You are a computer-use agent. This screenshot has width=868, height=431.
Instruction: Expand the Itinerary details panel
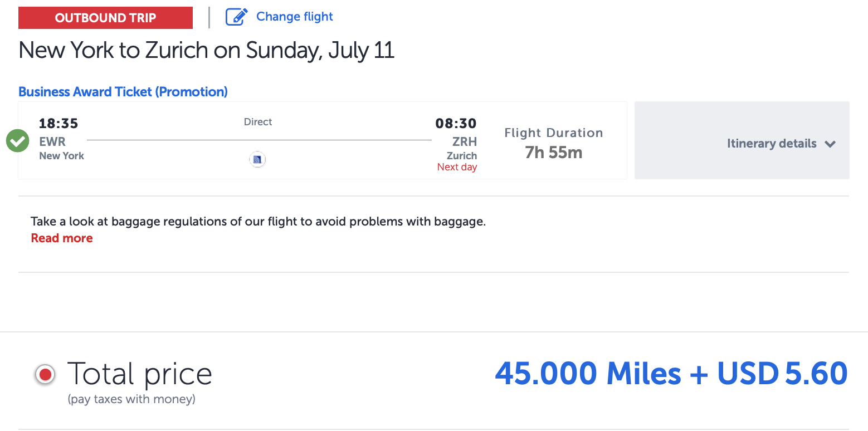(x=771, y=143)
